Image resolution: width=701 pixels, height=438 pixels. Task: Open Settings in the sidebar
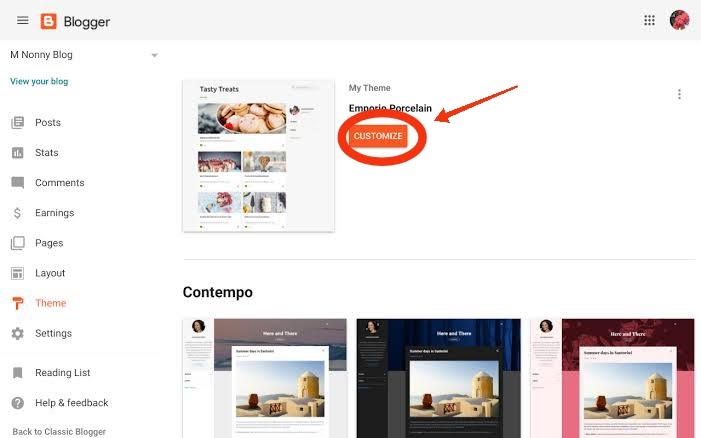(x=53, y=333)
